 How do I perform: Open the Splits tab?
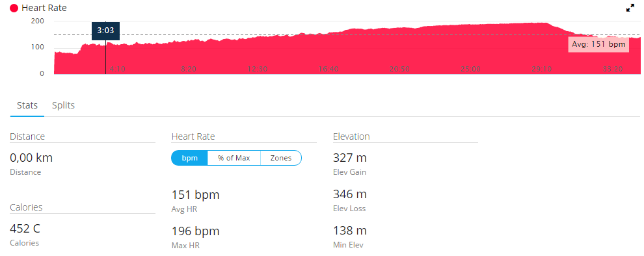pos(63,105)
